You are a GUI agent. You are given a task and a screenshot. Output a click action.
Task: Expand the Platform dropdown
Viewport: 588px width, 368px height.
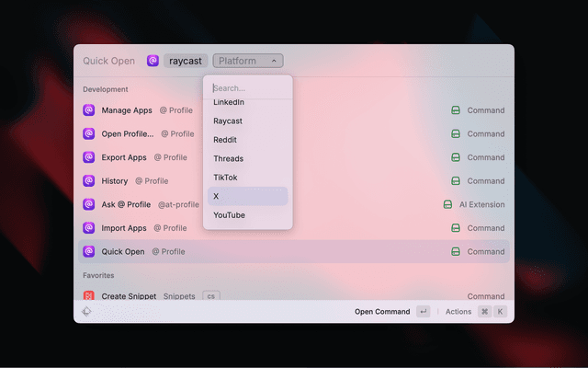[x=248, y=61]
